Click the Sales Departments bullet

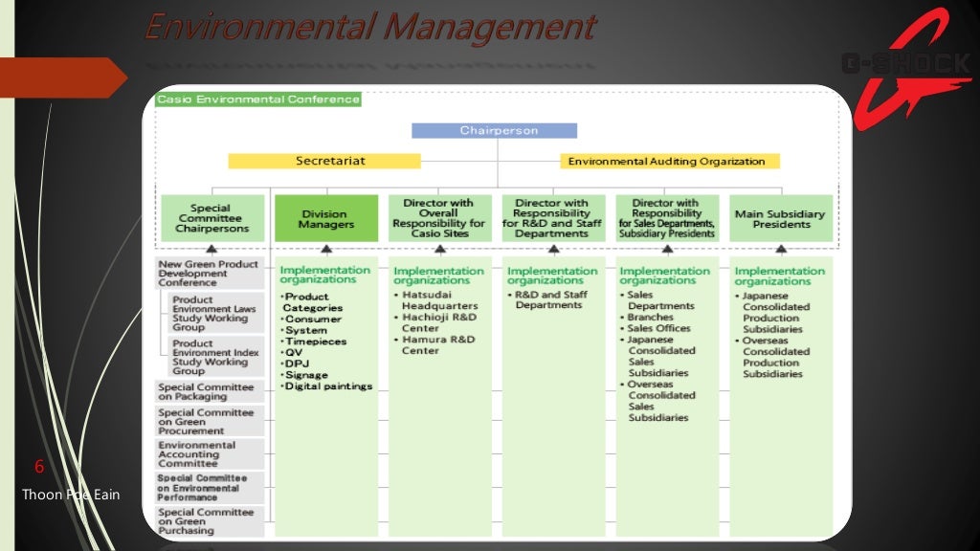click(x=657, y=299)
